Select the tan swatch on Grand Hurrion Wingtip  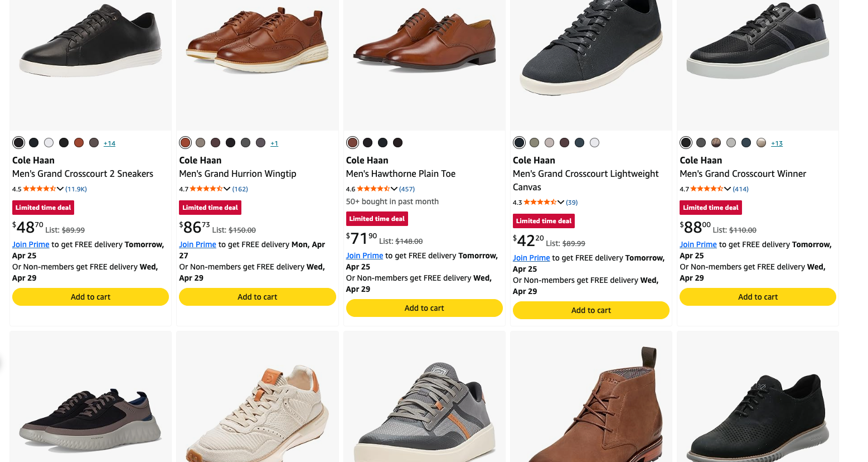[x=200, y=142]
